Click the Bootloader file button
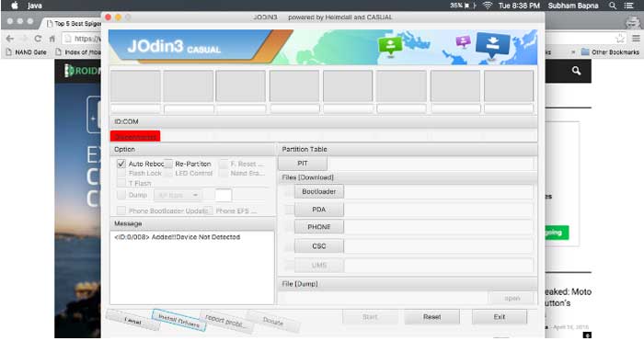The image size is (644, 341). [318, 191]
